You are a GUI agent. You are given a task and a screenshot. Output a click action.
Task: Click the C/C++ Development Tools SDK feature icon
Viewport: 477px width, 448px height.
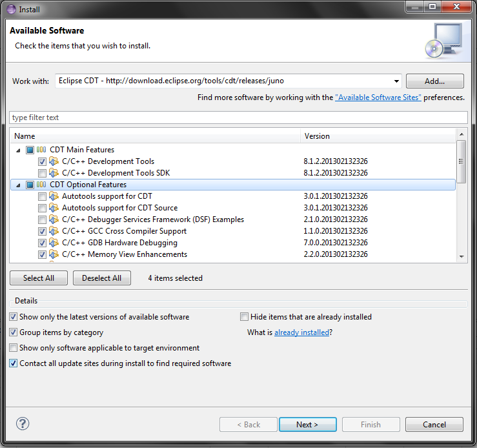(x=54, y=173)
